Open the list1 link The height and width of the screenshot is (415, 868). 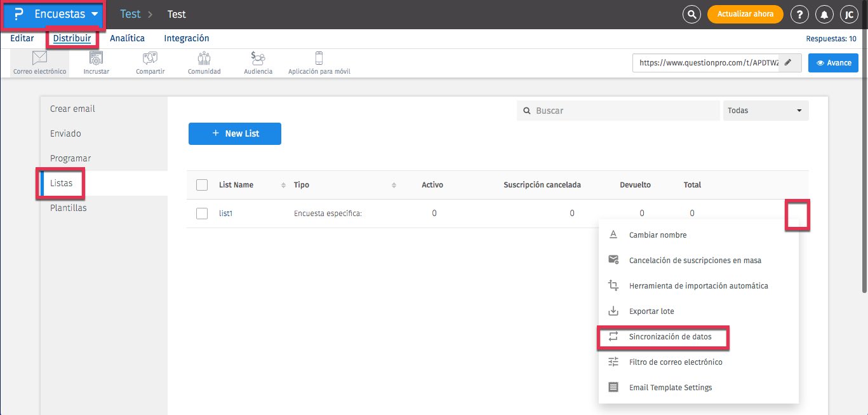point(225,214)
